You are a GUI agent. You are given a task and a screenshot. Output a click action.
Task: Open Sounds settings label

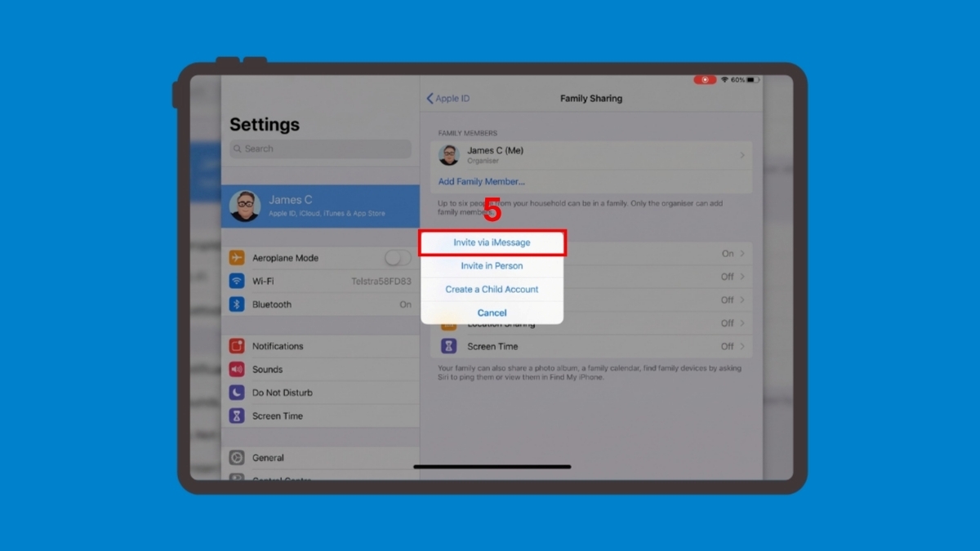coord(267,369)
